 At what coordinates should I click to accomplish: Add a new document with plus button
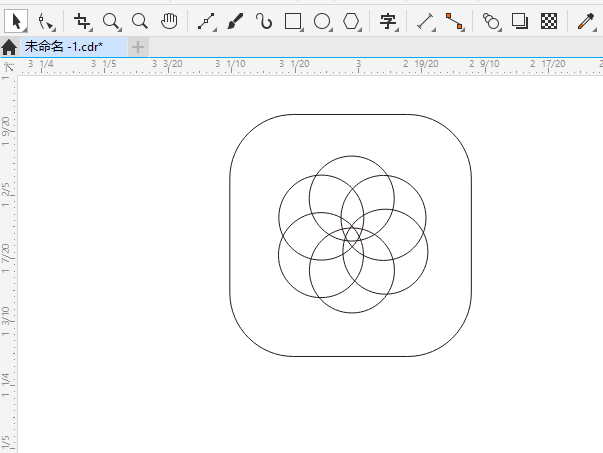[138, 47]
